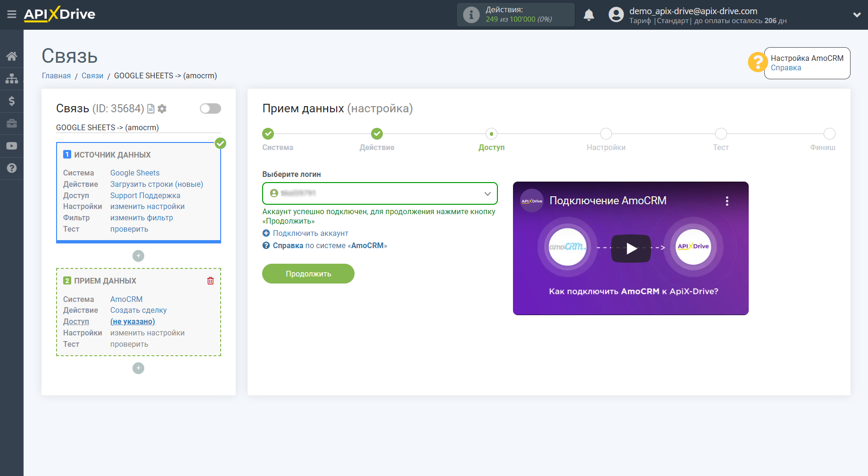Go to Связи breadcrumb
Viewport: 868px width, 476px height.
tap(92, 76)
